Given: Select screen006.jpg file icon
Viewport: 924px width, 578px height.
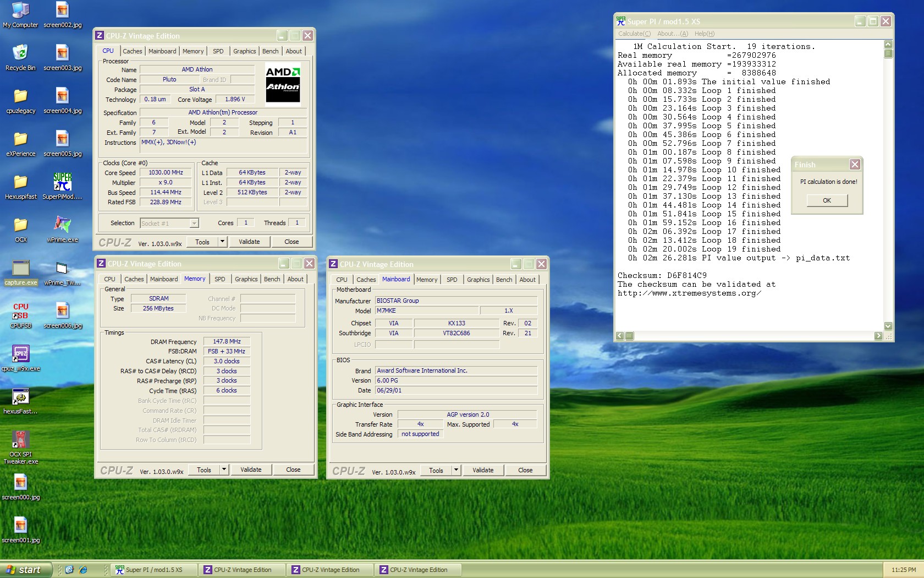Looking at the screenshot, I should tap(62, 315).
